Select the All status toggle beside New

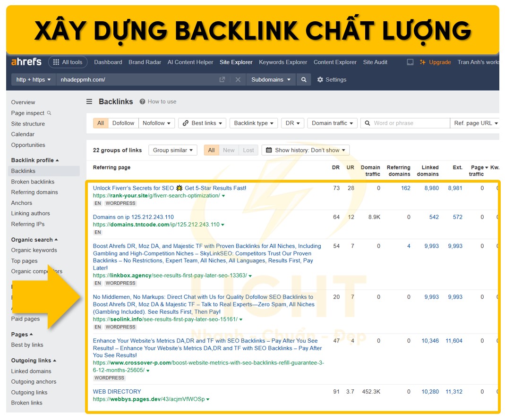[x=211, y=150]
